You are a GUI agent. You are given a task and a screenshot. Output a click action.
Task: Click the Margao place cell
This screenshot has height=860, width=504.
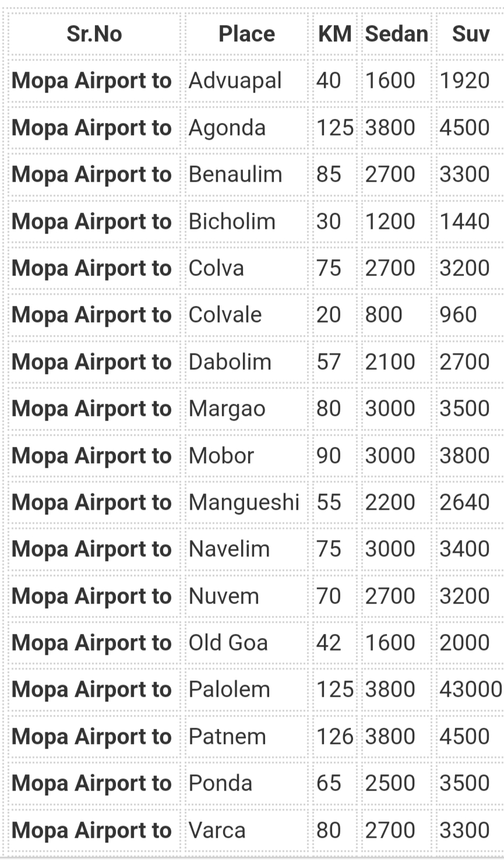point(246,408)
